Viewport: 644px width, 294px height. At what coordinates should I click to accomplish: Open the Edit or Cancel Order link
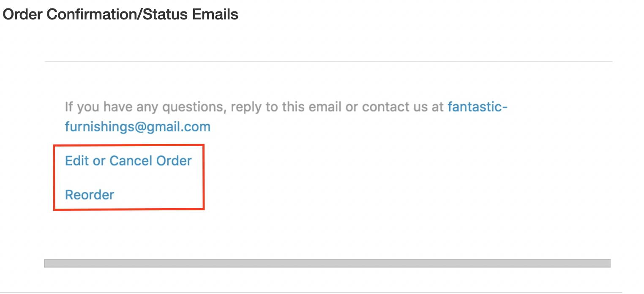128,161
